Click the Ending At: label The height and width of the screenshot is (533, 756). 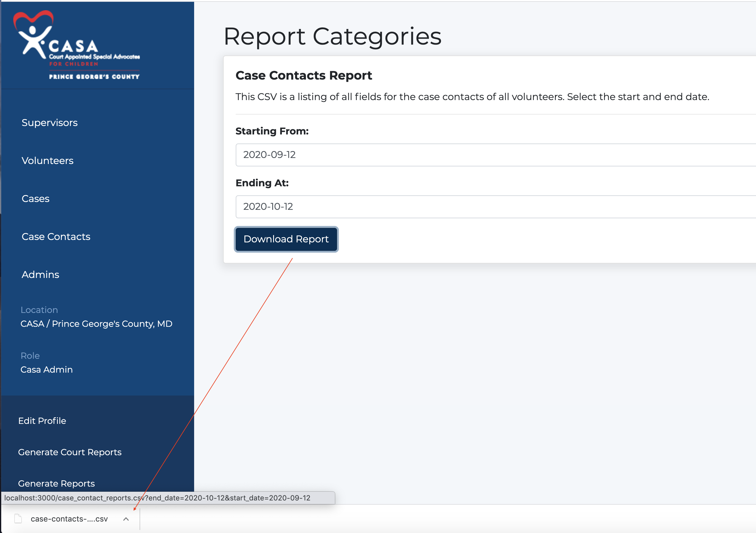(262, 183)
